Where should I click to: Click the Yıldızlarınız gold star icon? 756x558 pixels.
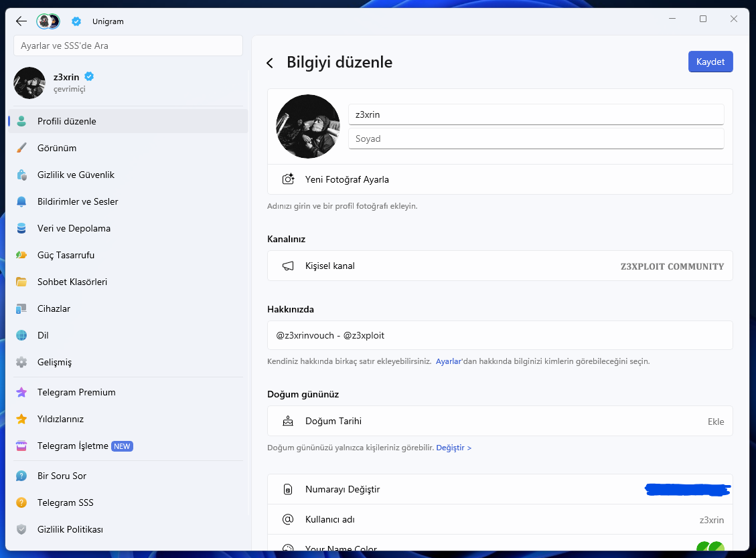21,420
